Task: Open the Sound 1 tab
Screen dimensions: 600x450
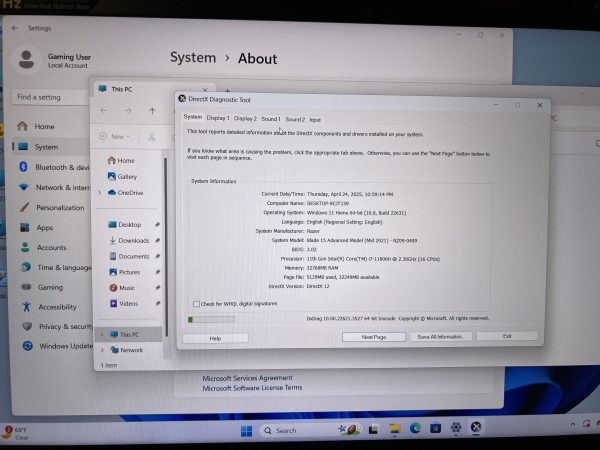Action: tap(271, 119)
